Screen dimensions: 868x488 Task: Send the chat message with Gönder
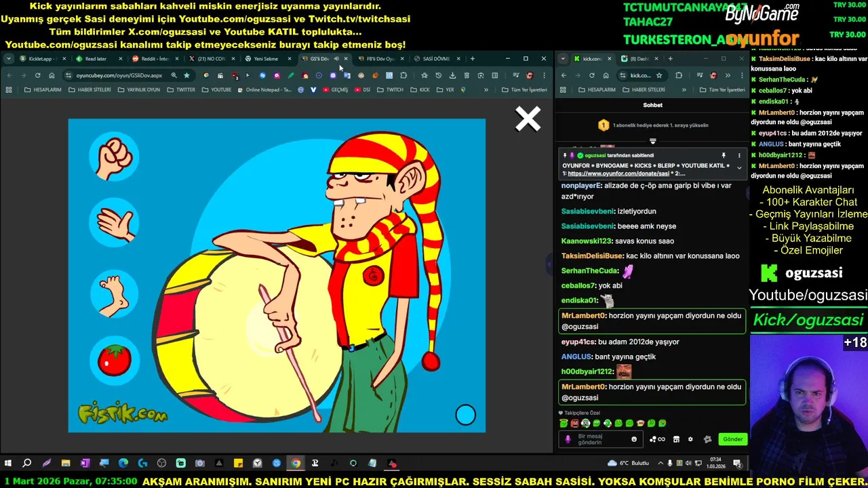(732, 439)
